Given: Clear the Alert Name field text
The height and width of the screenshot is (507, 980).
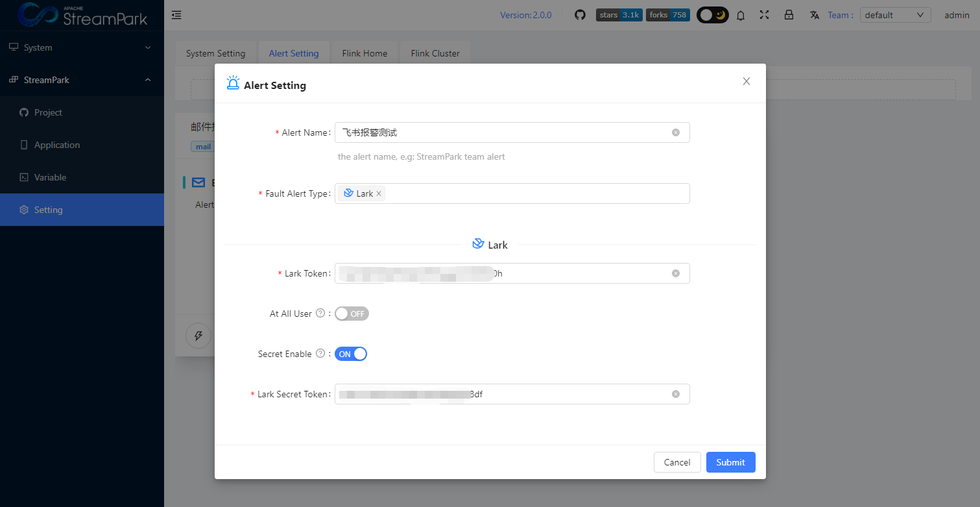Looking at the screenshot, I should point(675,132).
